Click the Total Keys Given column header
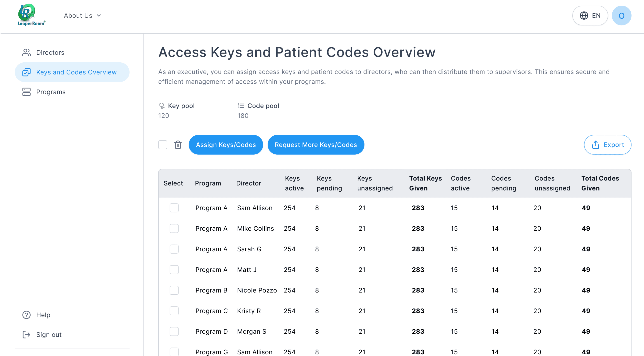Image resolution: width=644 pixels, height=356 pixels. click(x=425, y=183)
